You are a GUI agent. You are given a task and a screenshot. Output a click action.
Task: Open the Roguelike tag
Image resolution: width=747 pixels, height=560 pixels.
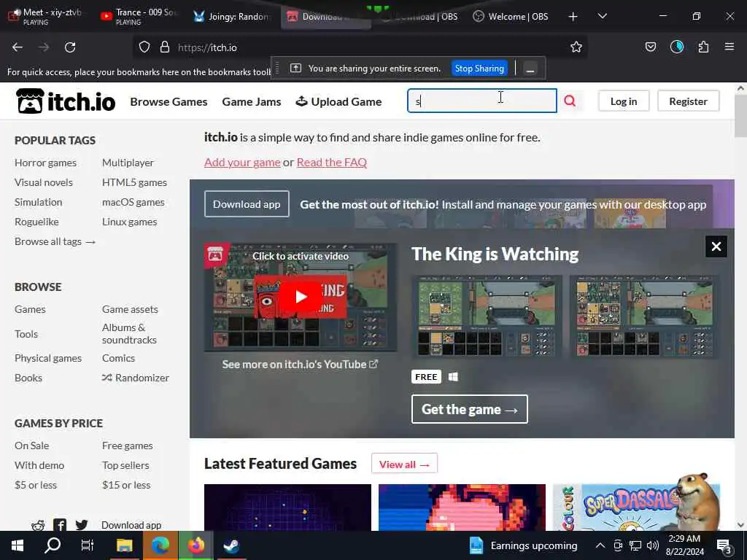click(36, 222)
